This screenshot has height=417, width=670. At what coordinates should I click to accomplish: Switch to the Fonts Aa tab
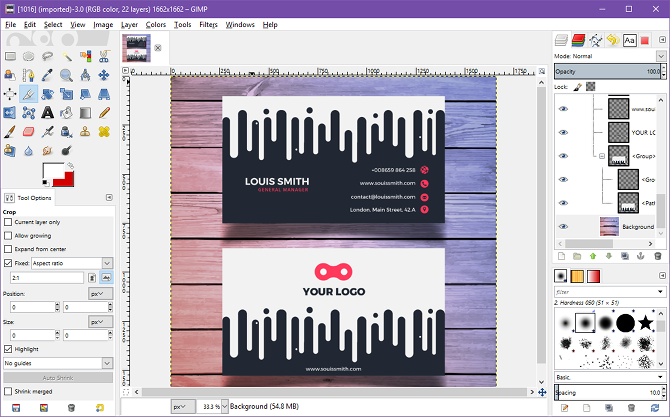coord(629,40)
